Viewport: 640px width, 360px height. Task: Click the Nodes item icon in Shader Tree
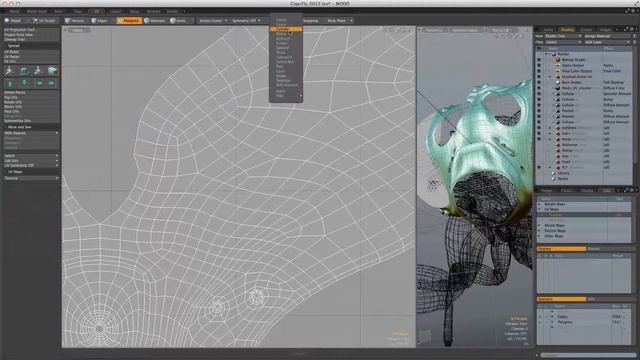(x=554, y=178)
